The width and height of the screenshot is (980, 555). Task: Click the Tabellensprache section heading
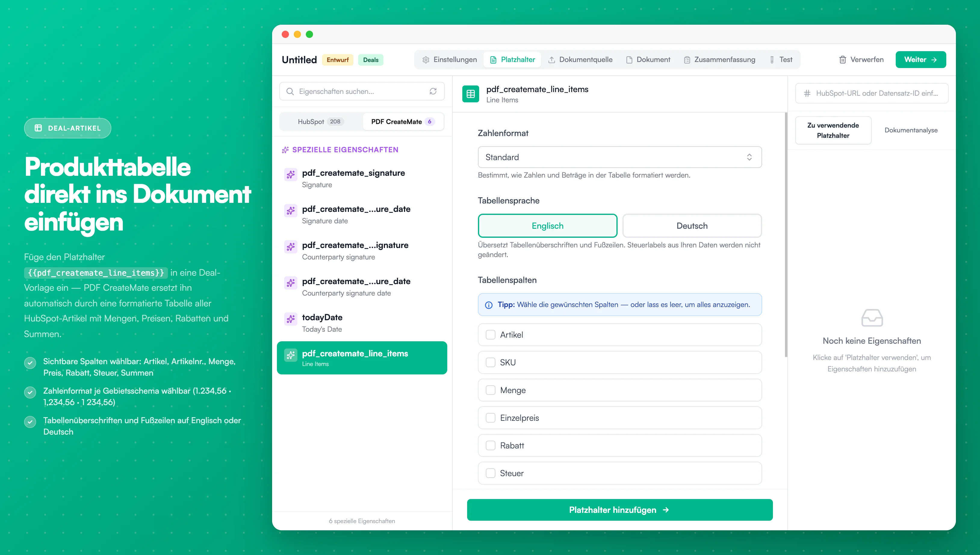(x=508, y=201)
